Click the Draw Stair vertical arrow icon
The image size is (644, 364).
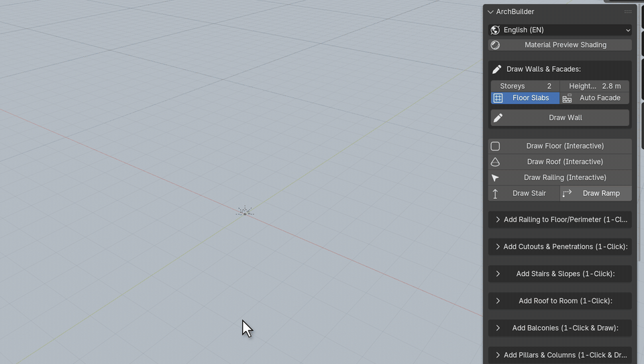point(495,193)
